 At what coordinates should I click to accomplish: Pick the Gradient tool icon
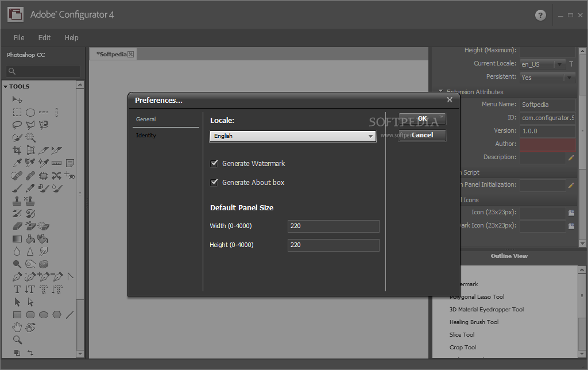click(x=17, y=238)
